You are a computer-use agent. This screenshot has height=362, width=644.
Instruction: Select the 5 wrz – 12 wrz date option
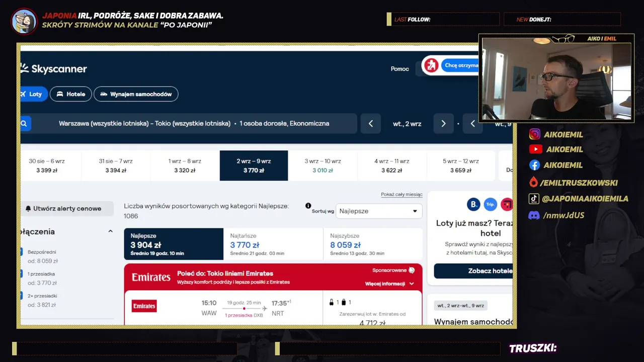pyautogui.click(x=461, y=165)
